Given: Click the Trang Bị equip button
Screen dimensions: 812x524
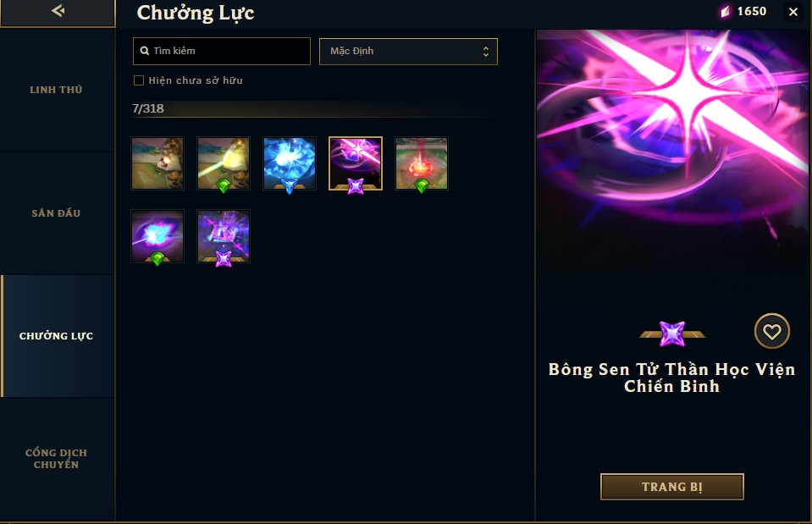Looking at the screenshot, I should tap(671, 487).
